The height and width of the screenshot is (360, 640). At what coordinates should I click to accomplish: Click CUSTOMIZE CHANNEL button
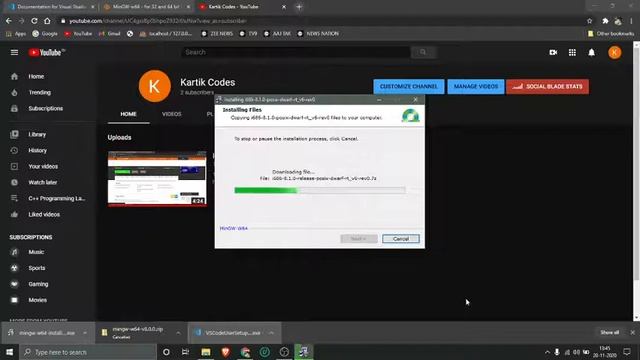point(409,87)
